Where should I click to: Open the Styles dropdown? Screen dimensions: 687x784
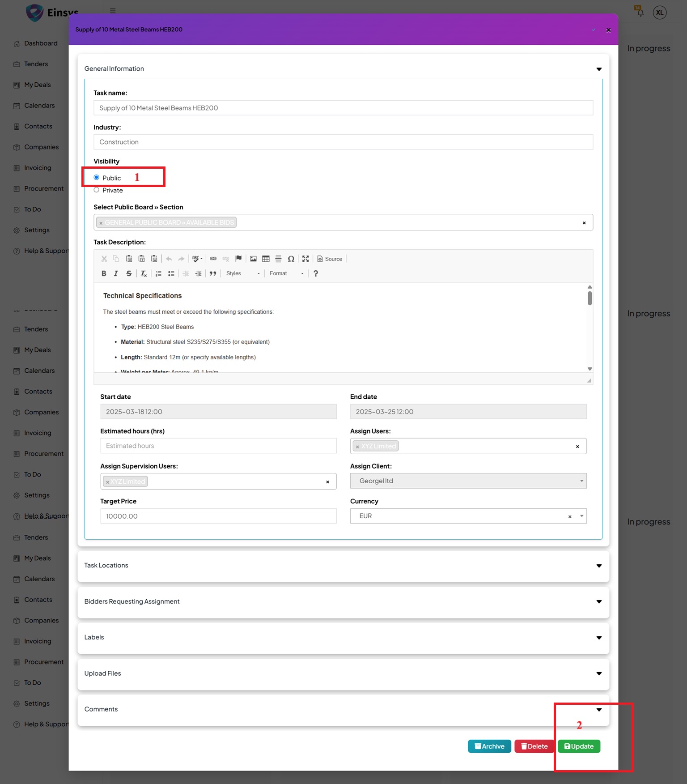[243, 273]
